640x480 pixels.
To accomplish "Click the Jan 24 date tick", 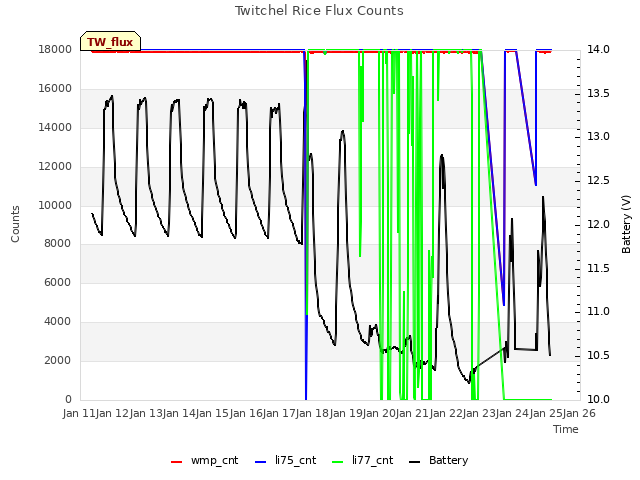I will [512, 413].
